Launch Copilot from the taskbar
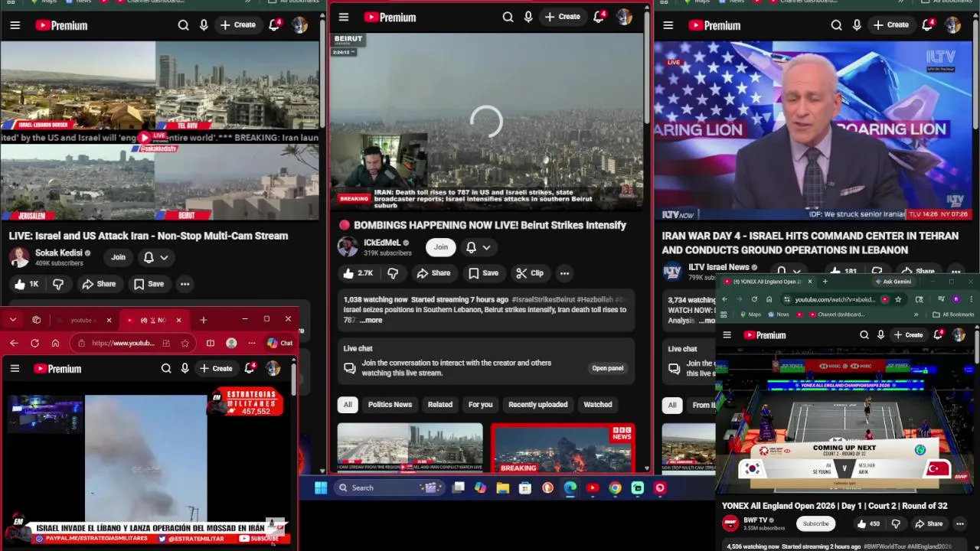 (x=480, y=487)
